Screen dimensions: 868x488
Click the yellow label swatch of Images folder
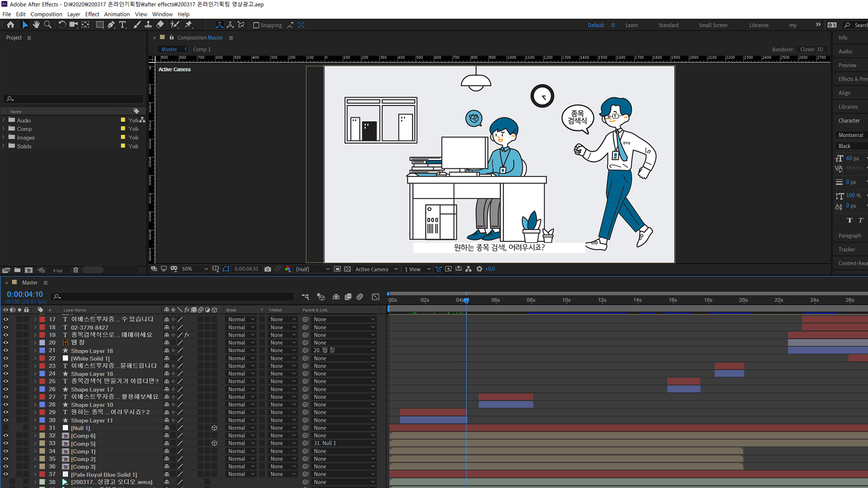123,137
